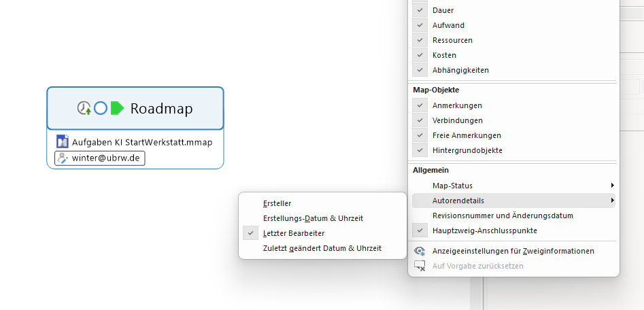The width and height of the screenshot is (644, 310).
Task: Click the Anzeigeeinstellungen für Zweiginformationen gear-eye icon
Action: [x=420, y=251]
